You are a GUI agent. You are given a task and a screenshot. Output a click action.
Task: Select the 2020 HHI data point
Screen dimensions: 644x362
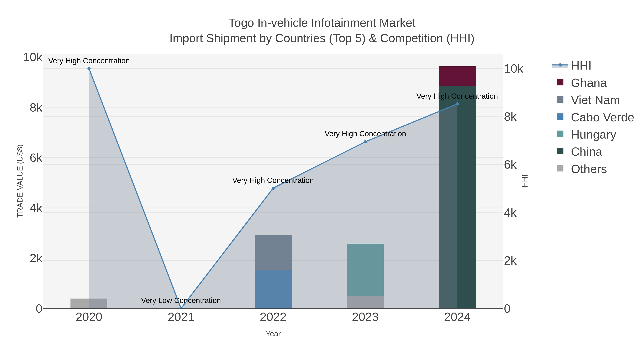point(89,68)
